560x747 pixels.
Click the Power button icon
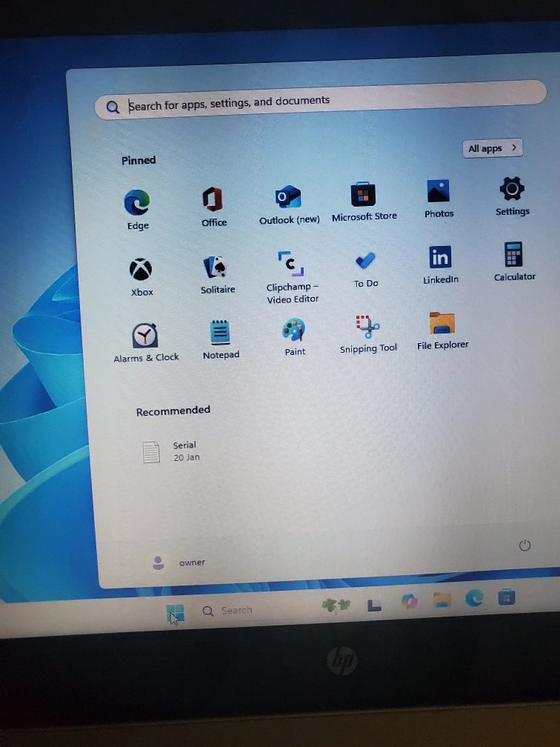point(524,545)
